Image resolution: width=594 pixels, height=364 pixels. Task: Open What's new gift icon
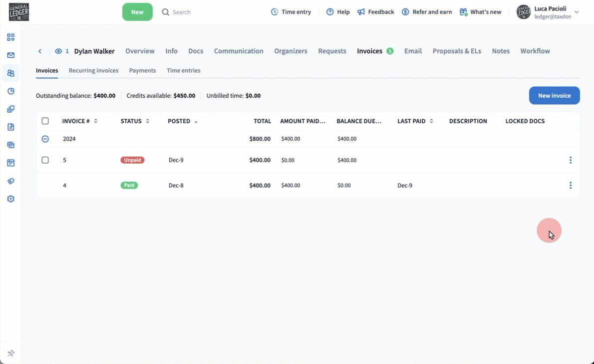click(x=463, y=12)
